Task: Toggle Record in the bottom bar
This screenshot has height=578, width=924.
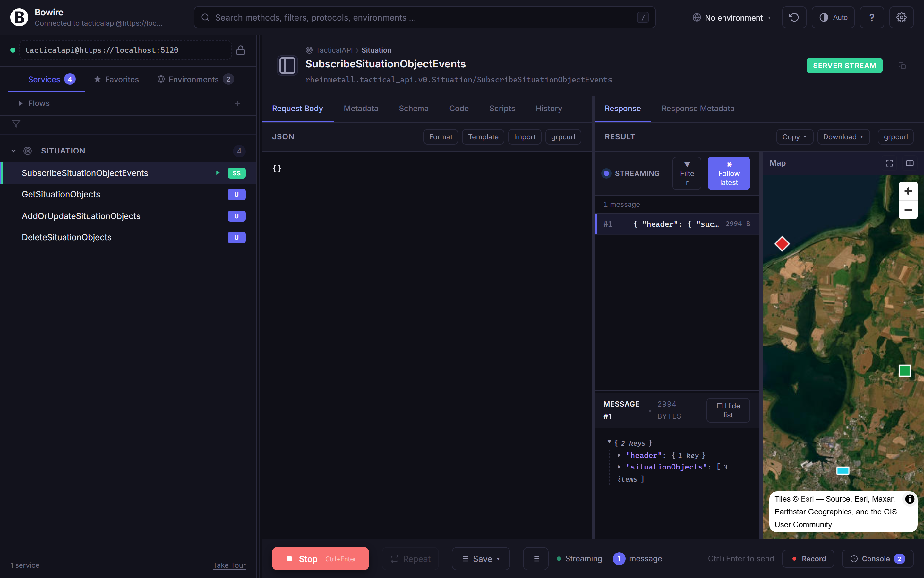Action: pyautogui.click(x=808, y=559)
